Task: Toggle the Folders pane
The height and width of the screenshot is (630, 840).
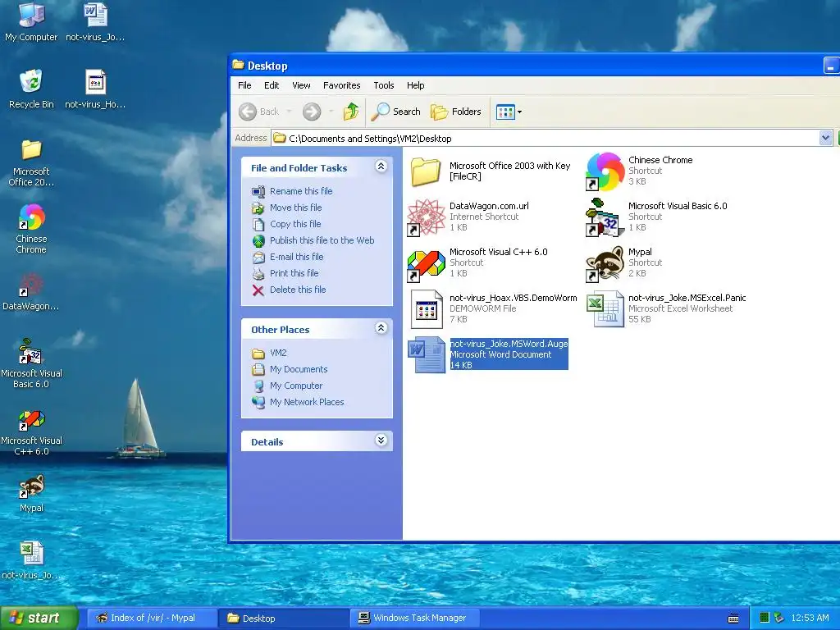Action: click(456, 112)
